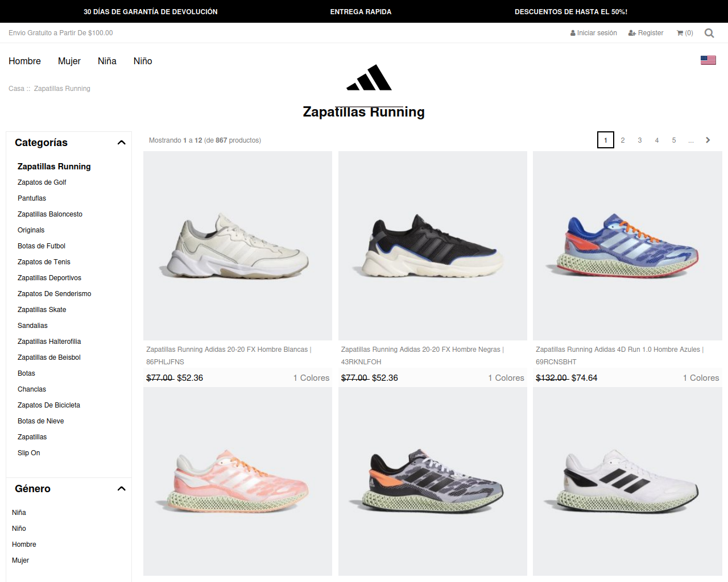Collapse the Categorías section
This screenshot has height=582, width=728.
tap(121, 143)
